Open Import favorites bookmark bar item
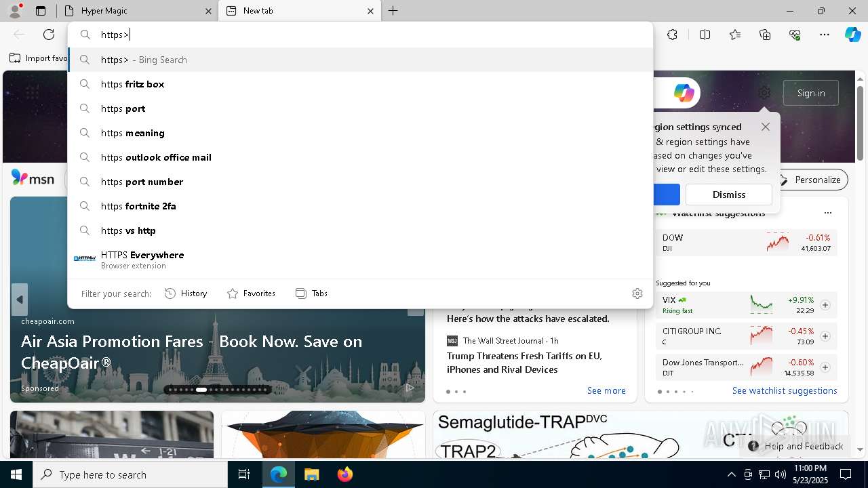The height and width of the screenshot is (488, 868). click(x=38, y=58)
